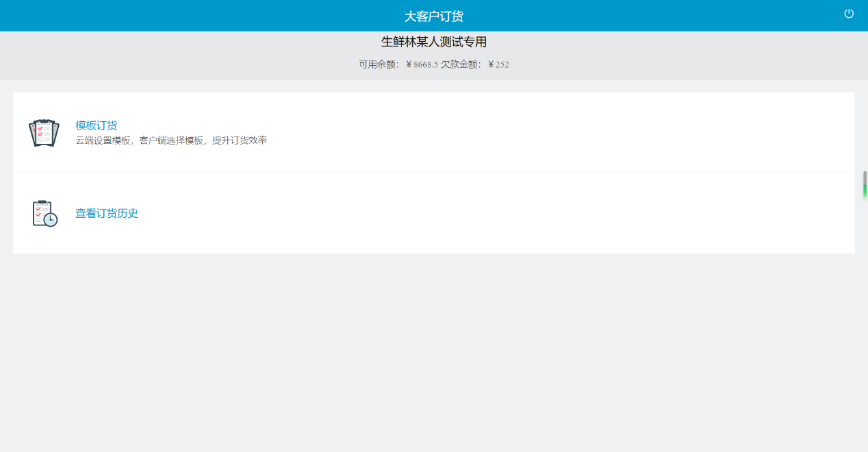This screenshot has width=868, height=452.
Task: Click the 生鲜林某人测试专用 customer name
Action: [x=434, y=42]
